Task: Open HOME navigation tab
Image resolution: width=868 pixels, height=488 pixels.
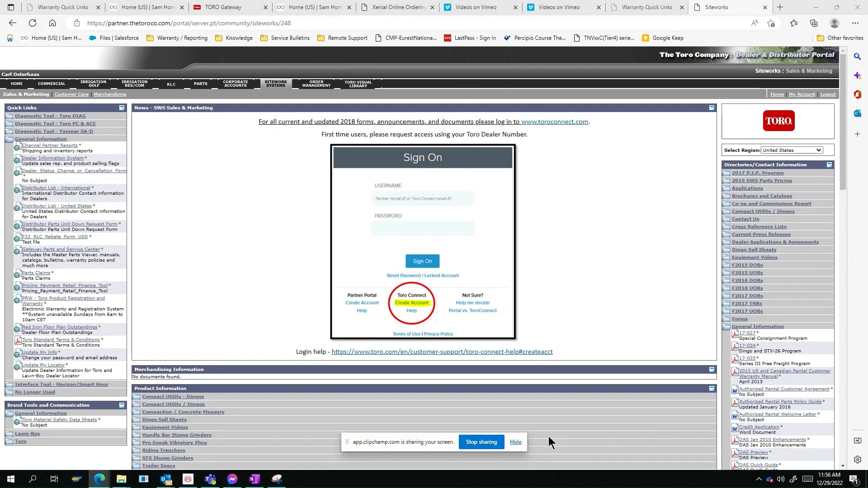Action: coord(17,84)
